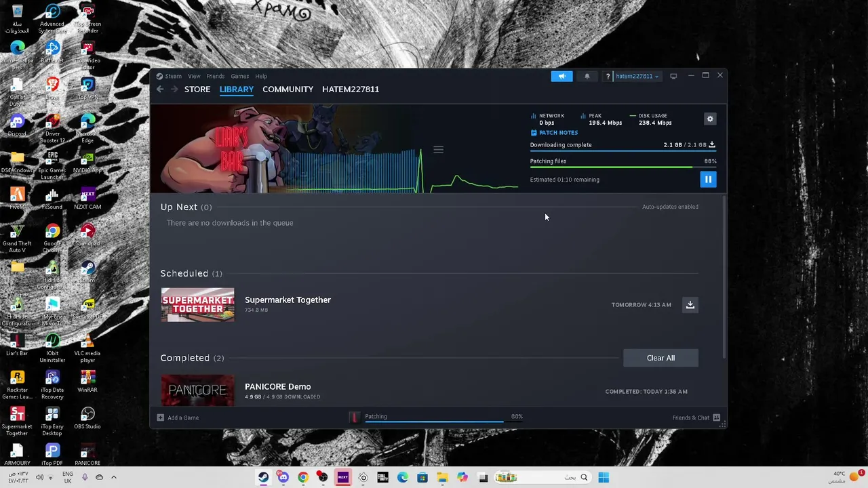Open the WinRAR desktop shortcut

tap(87, 380)
